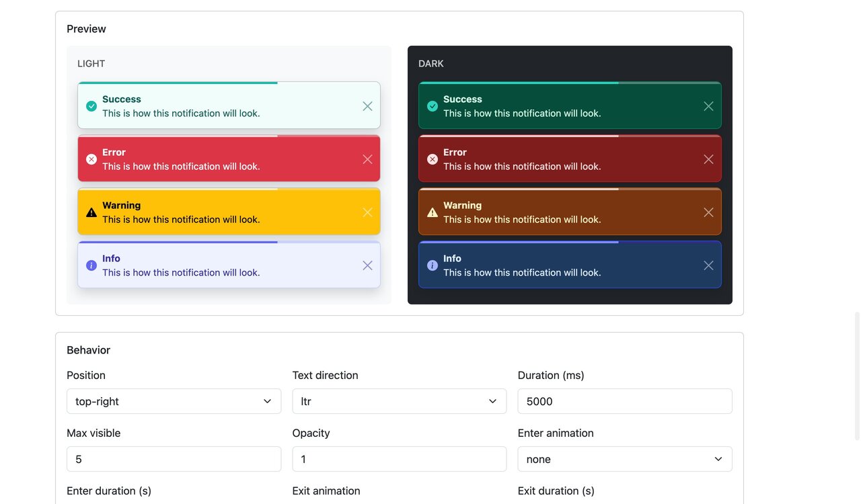Click the light Warning message body text
This screenshot has height=504, width=861.
pyautogui.click(x=181, y=219)
